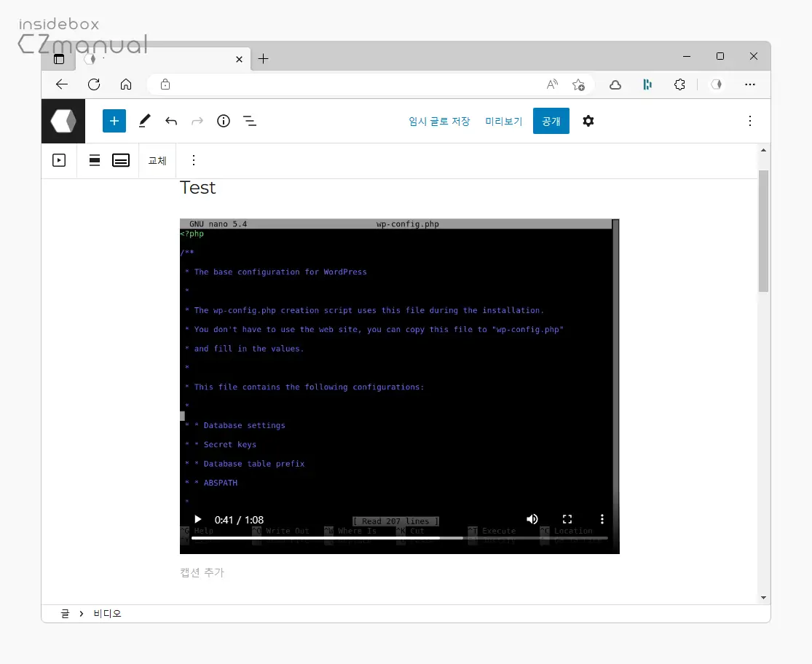Save draft via 임시 글로 저장
Viewport: 812px width, 664px height.
click(x=439, y=121)
